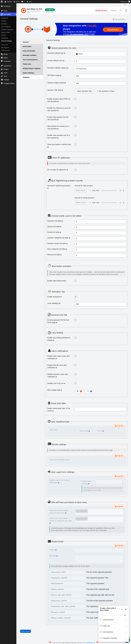The width and height of the screenshot is (131, 644).
Task: Mute the wrong answers sound player
Action: pos(120,203)
